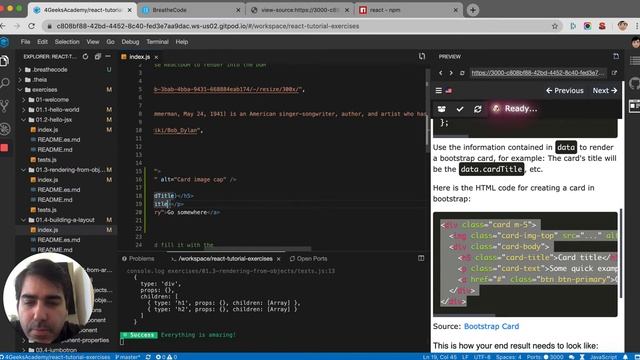The image size is (640, 360).
Task: Collapse the 01.4-building-a-layout folder
Action: coord(64,220)
